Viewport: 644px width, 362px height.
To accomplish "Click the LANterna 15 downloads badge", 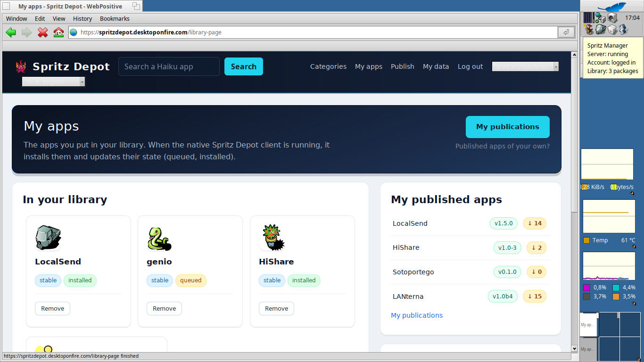I will (535, 296).
